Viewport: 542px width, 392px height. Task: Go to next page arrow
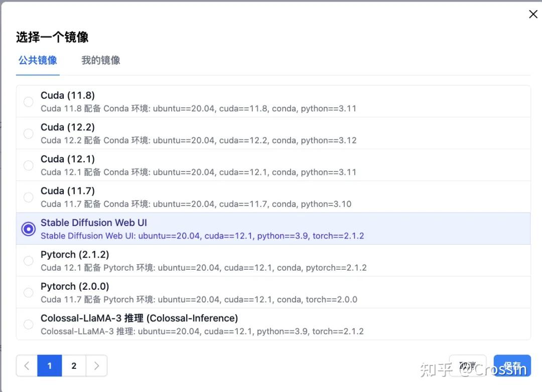pyautogui.click(x=96, y=366)
